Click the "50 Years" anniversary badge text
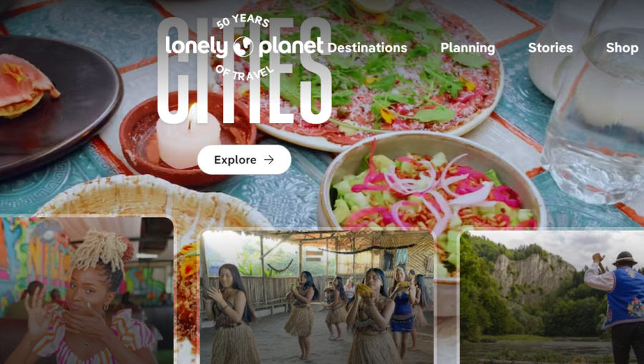644x364 pixels. pos(243,21)
